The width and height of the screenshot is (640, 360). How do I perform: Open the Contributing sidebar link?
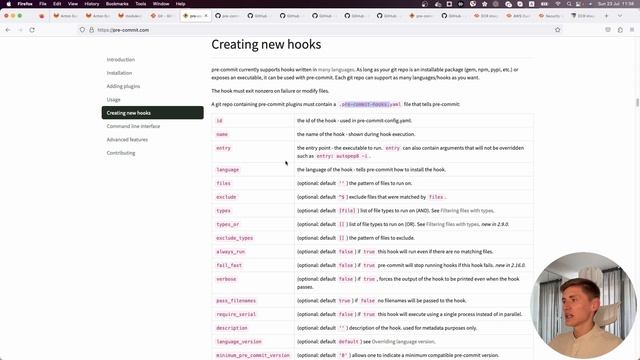pos(121,153)
